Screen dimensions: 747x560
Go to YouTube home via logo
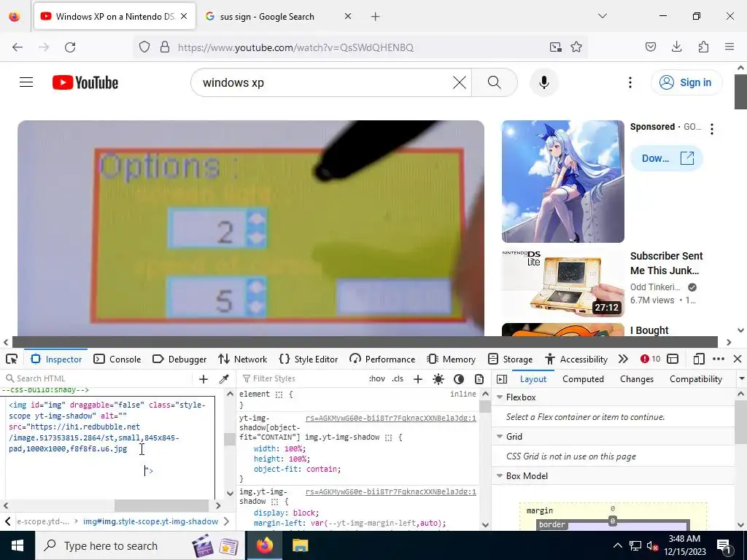click(x=85, y=82)
